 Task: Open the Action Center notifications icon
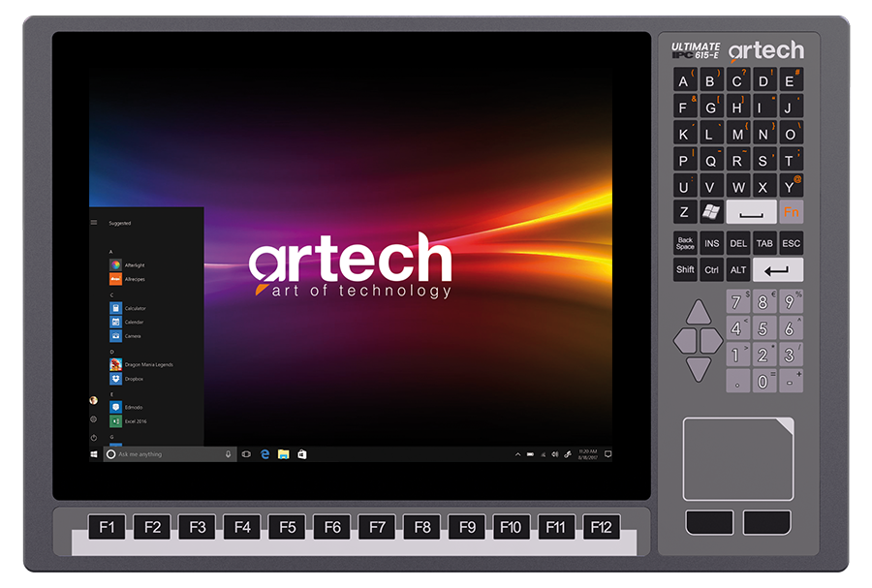607,453
